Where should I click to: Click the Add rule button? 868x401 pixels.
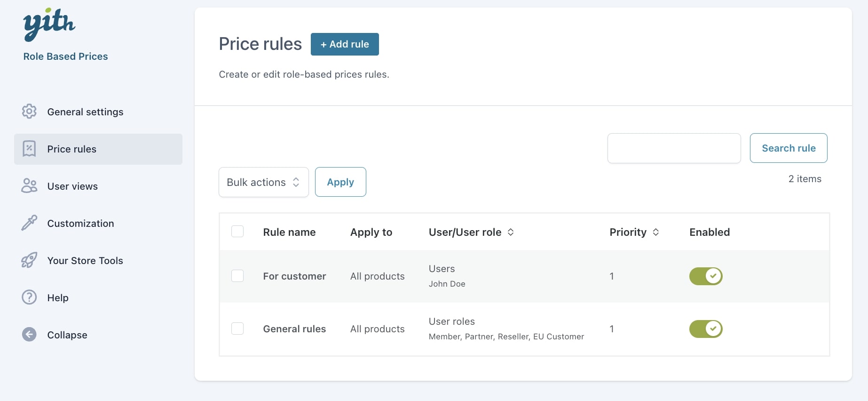click(345, 44)
